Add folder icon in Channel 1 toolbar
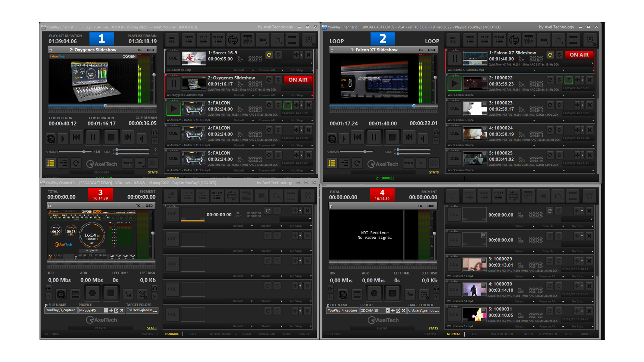Image resolution: width=644 pixels, height=362 pixels. click(277, 40)
